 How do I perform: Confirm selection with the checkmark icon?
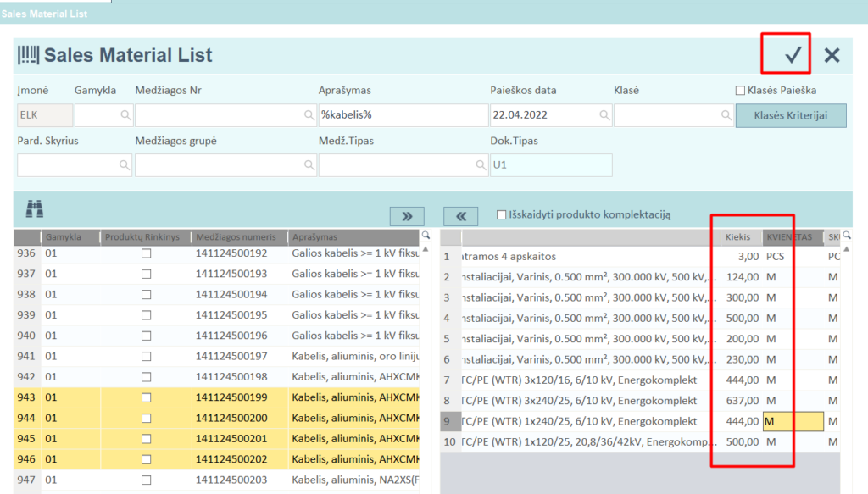793,56
